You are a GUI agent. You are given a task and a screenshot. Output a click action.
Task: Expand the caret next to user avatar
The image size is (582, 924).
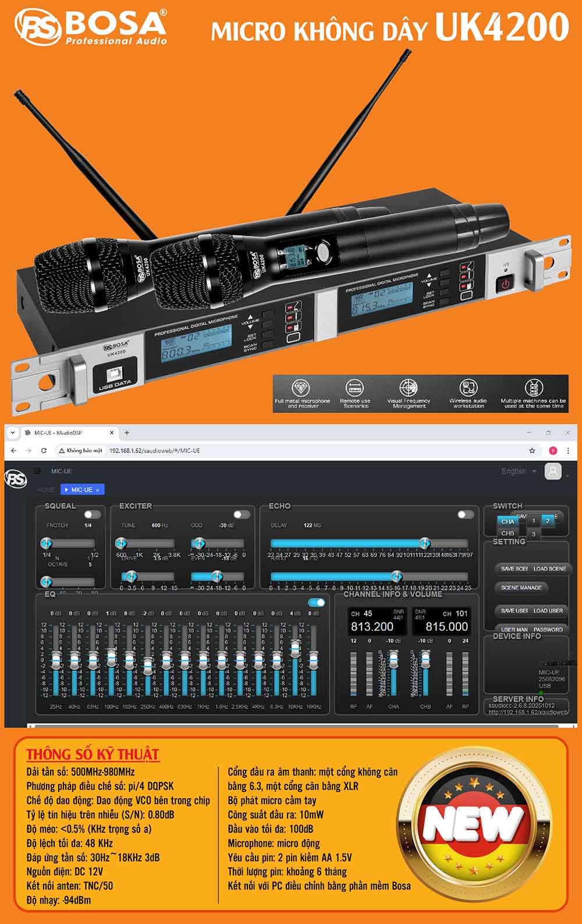click(x=567, y=476)
